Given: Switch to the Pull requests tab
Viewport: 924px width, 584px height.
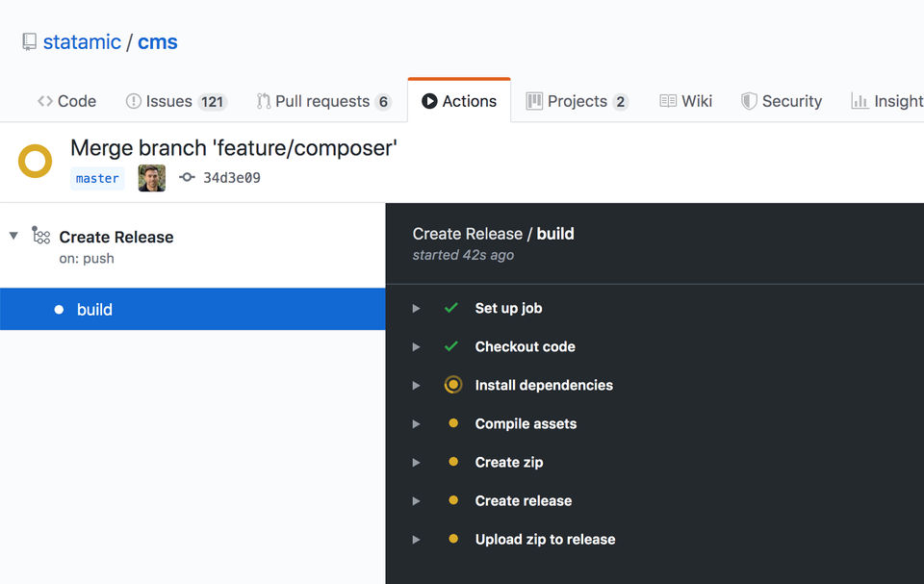Looking at the screenshot, I should [x=323, y=101].
